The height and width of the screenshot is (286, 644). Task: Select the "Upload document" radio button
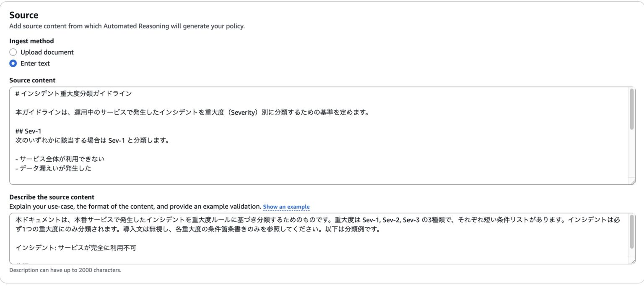coord(13,52)
